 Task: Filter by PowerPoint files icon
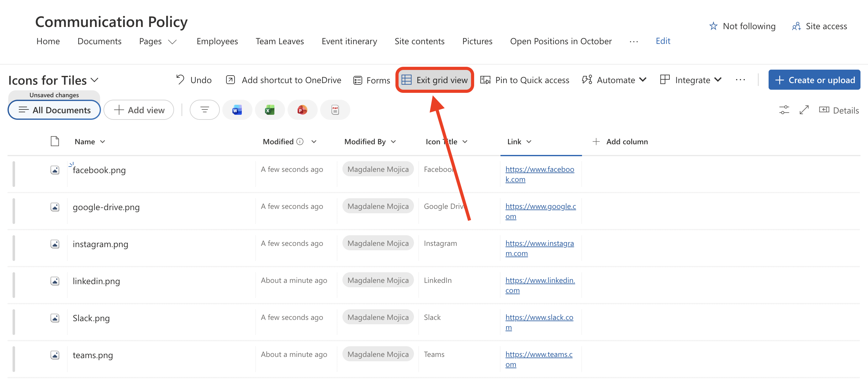(x=302, y=110)
